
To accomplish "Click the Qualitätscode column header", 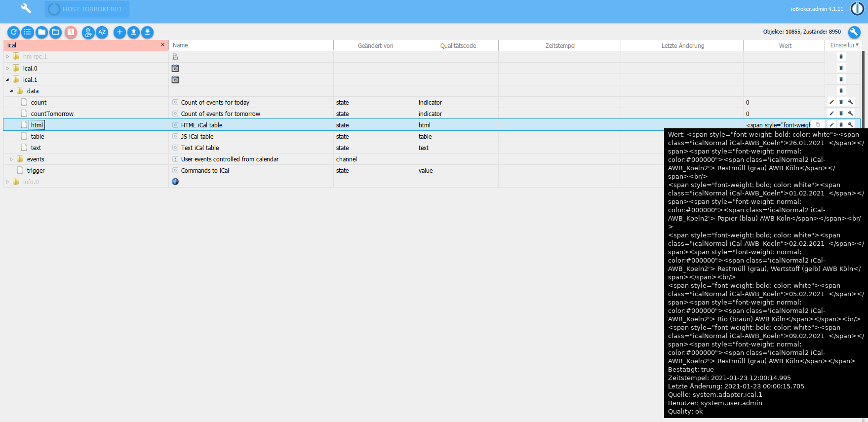I will 458,45.
